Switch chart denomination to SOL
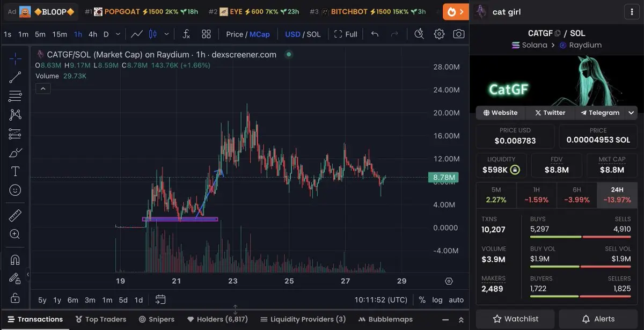The height and width of the screenshot is (330, 644). coord(313,34)
